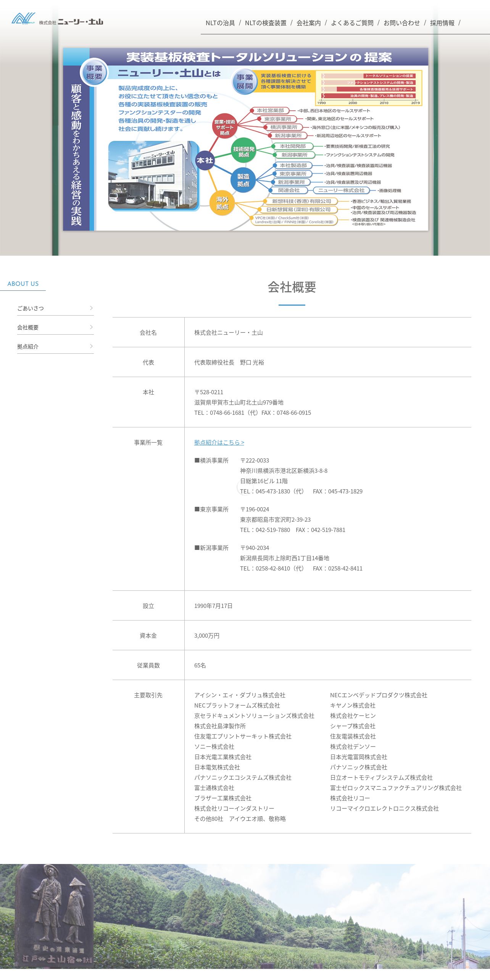Click client ソニー株式会社
The height and width of the screenshot is (980, 490).
pyautogui.click(x=214, y=746)
